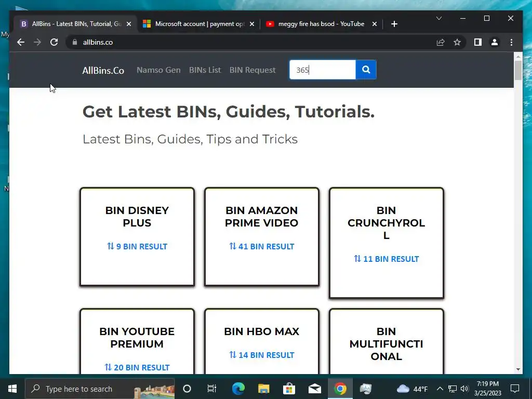Open the BINs List nav link
This screenshot has width=532, height=399.
205,70
